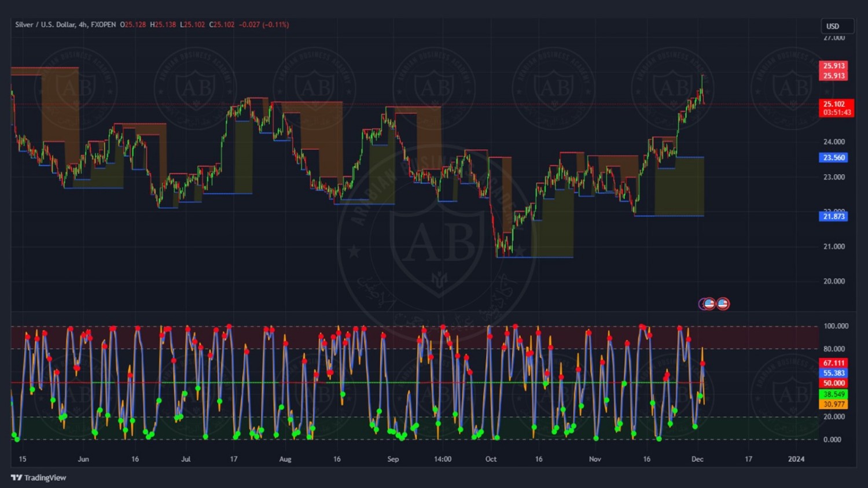The image size is (868, 488).
Task: Click the red 25.102 current price label
Action: tap(834, 104)
